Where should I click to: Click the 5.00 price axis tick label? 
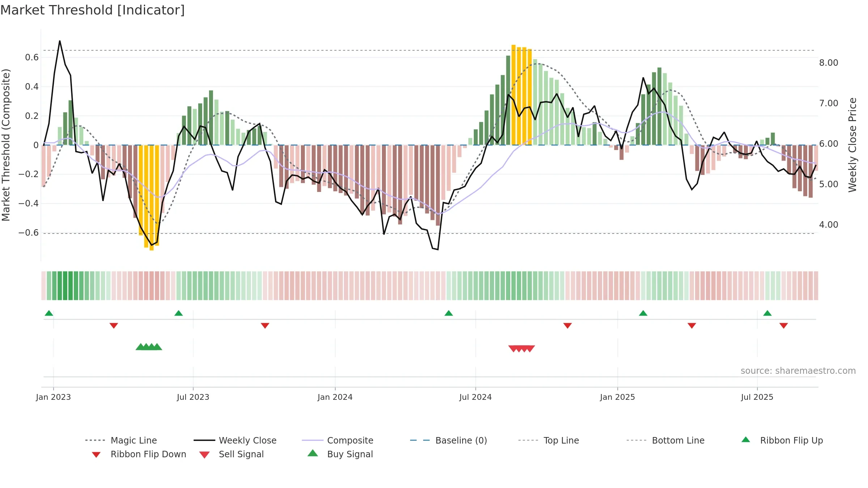[829, 184]
